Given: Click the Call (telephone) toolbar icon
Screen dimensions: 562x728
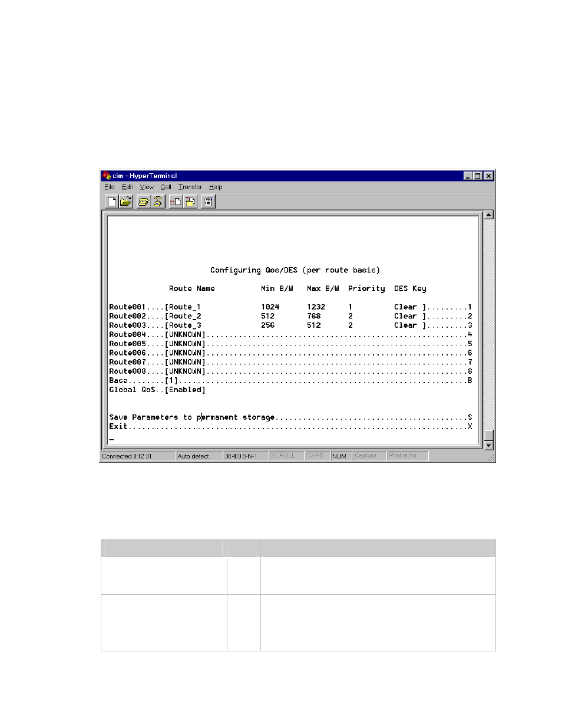Looking at the screenshot, I should [143, 202].
